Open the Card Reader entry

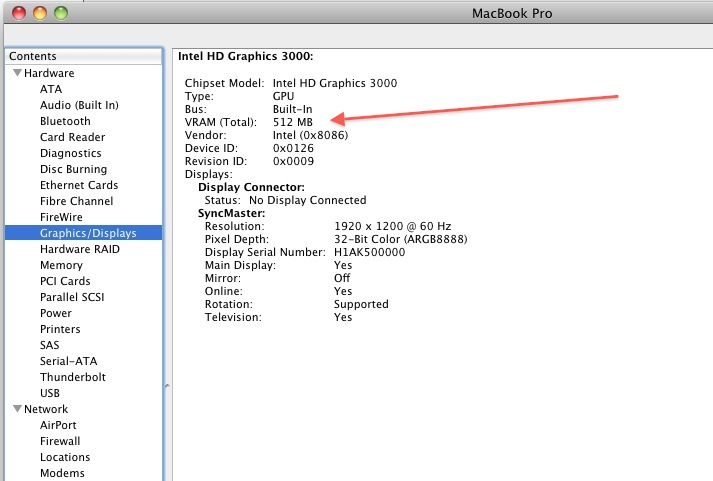pyautogui.click(x=72, y=137)
